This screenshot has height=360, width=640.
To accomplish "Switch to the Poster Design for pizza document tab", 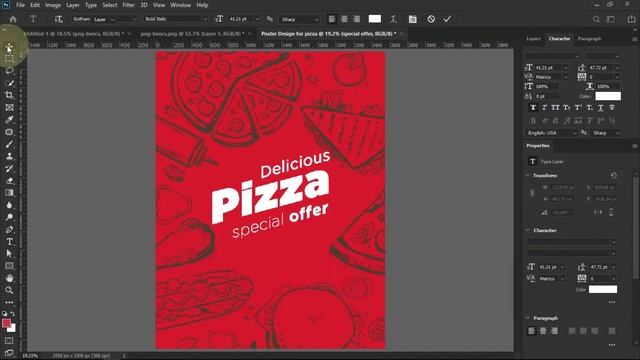I will click(329, 34).
